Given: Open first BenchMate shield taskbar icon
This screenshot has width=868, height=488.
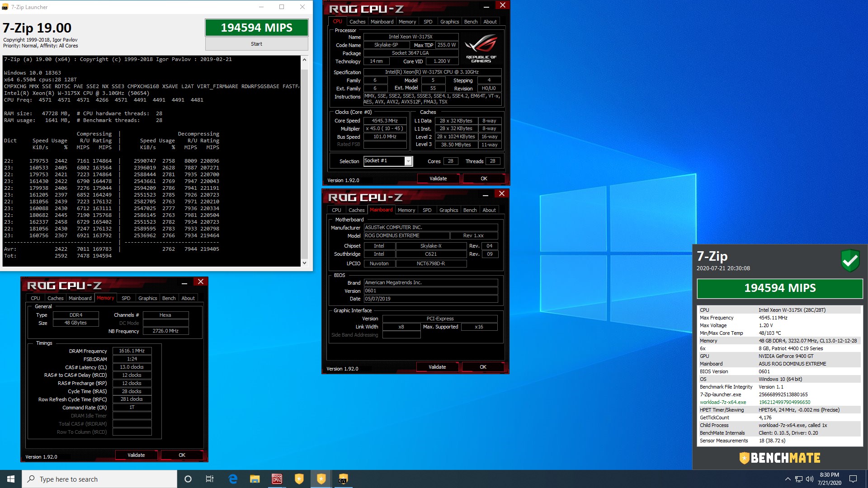Looking at the screenshot, I should pyautogui.click(x=299, y=479).
